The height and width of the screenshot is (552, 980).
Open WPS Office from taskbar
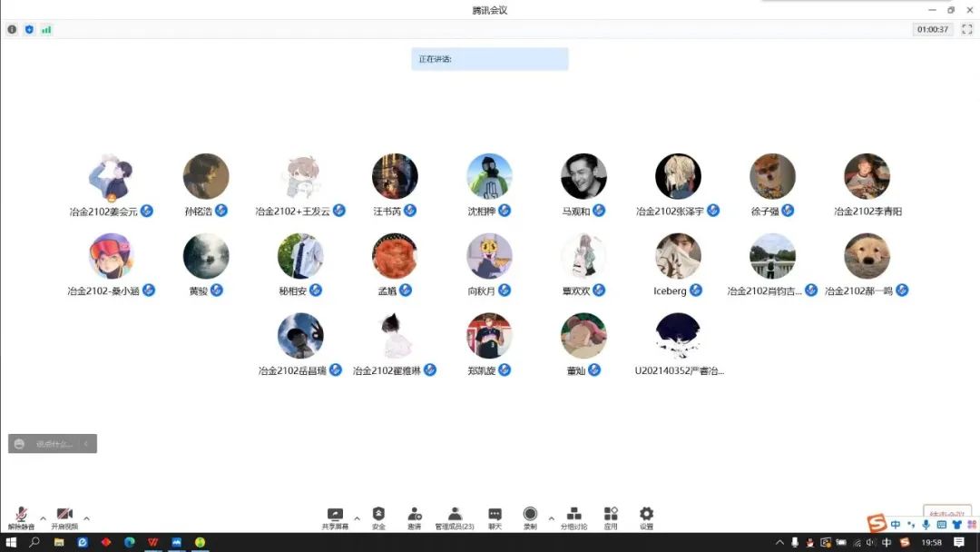pyautogui.click(x=153, y=542)
